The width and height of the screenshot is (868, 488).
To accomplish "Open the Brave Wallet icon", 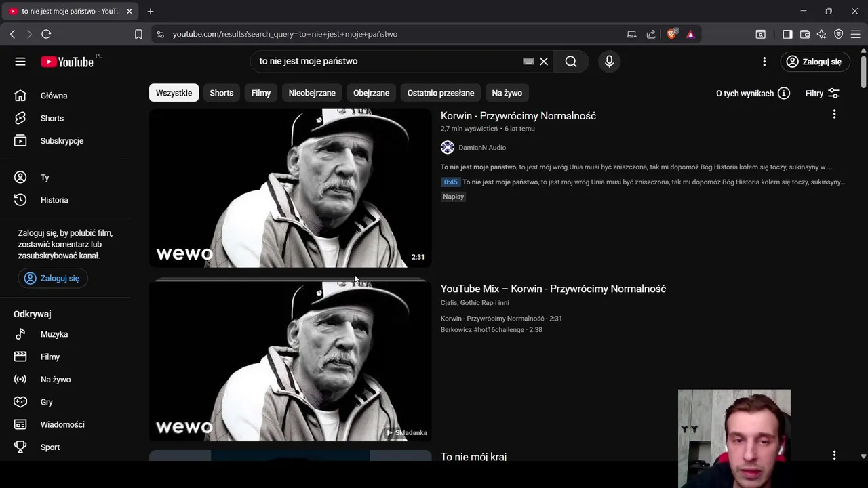I will (x=805, y=34).
